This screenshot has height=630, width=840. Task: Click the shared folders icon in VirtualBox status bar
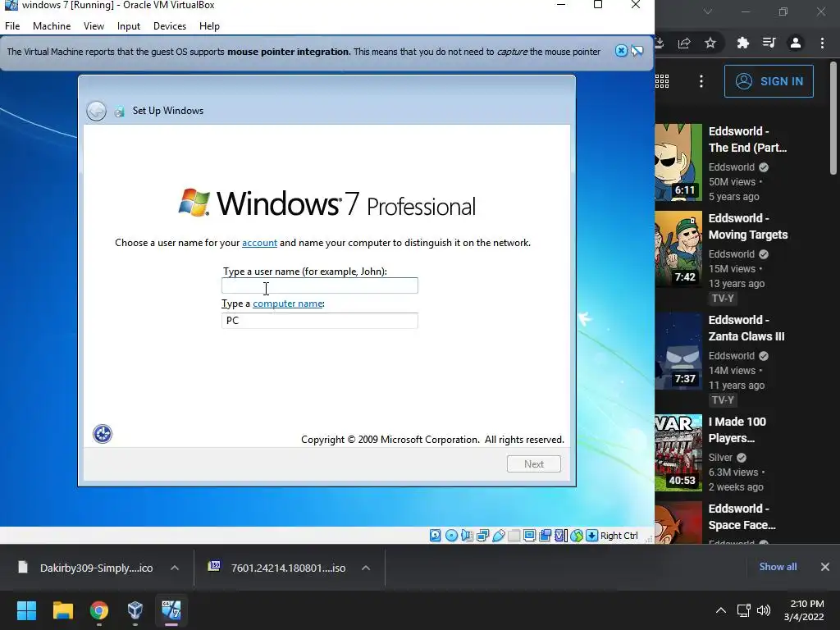[514, 535]
